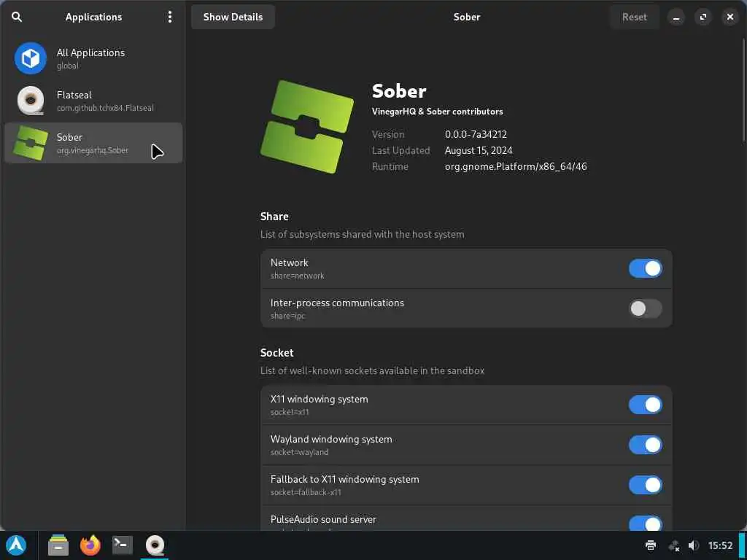Maximize the Flatseal window
The image size is (747, 560).
point(703,17)
